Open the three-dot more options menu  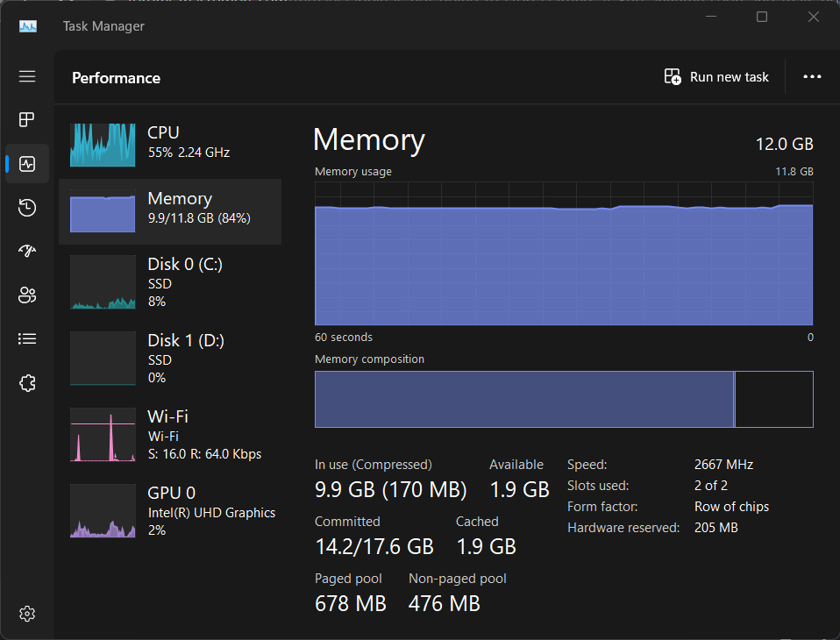812,77
